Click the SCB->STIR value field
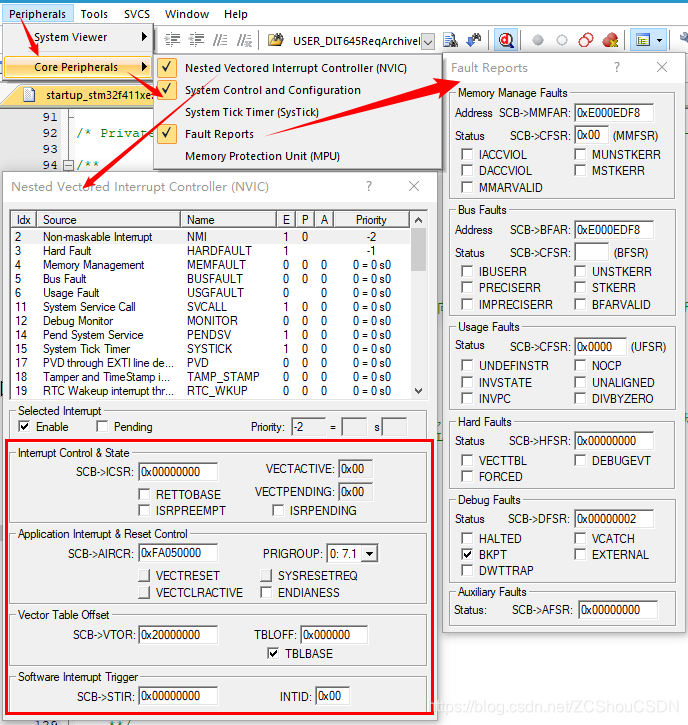 click(178, 696)
